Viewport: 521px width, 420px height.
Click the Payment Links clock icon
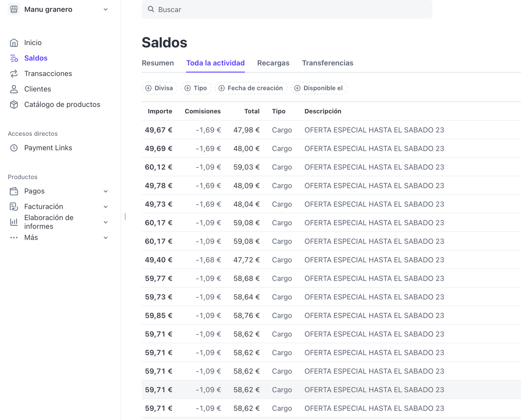tap(14, 148)
